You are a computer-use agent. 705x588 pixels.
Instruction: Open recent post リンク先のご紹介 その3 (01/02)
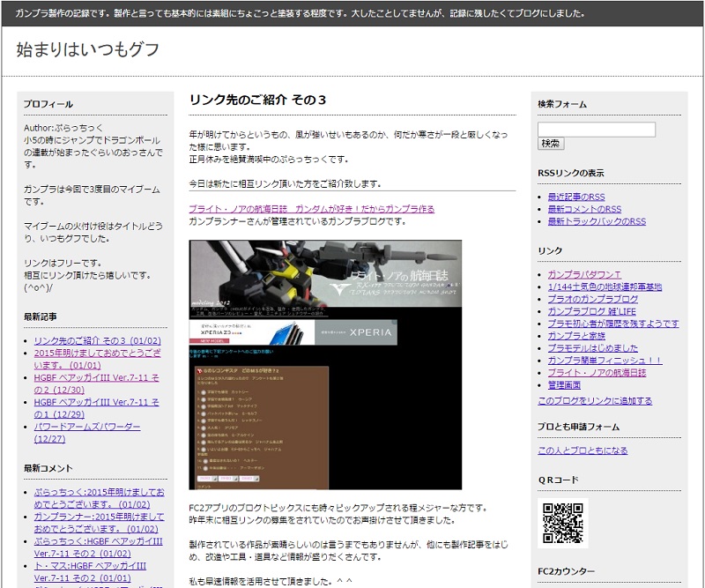click(x=98, y=340)
